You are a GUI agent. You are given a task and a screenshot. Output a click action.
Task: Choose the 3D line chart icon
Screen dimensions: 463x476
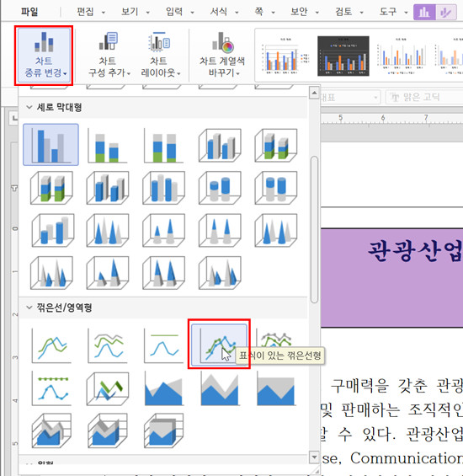pos(108,388)
